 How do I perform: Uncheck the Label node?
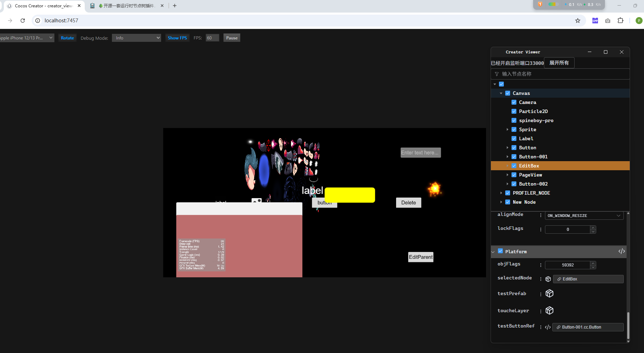click(514, 138)
